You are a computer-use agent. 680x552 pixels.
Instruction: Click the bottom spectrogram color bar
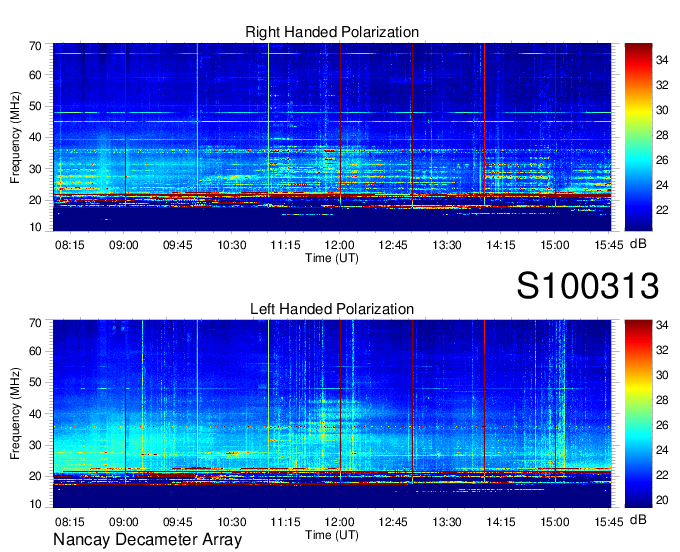click(x=638, y=414)
